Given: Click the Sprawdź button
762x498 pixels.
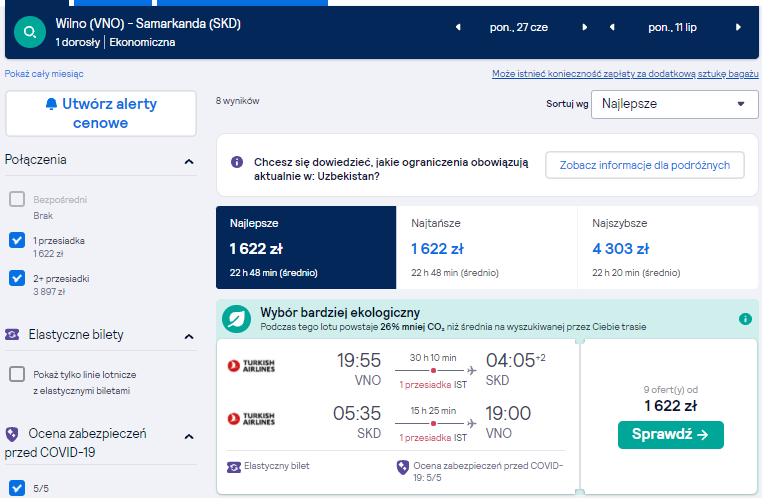Looking at the screenshot, I should [x=671, y=434].
